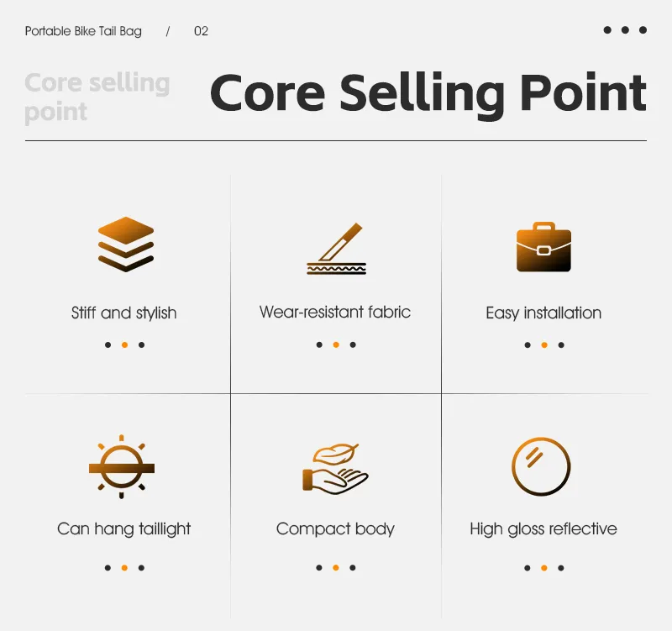Screen dimensions: 672x631
Task: Click orange dot under Wear-resistant fabric
Action: 335,344
